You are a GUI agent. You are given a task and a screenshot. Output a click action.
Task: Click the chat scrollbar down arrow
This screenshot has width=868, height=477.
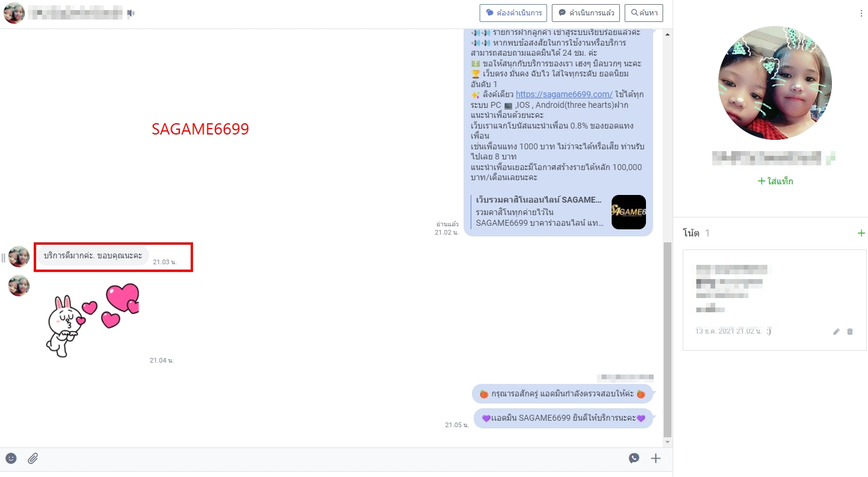click(x=668, y=442)
